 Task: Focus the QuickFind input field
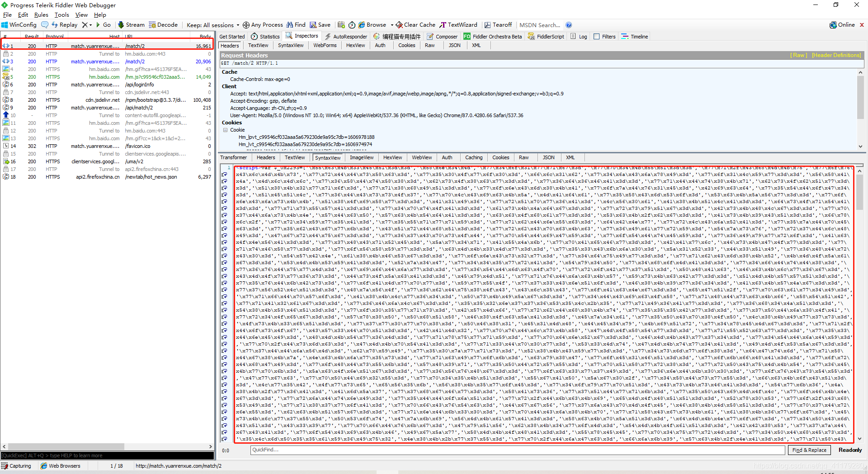(x=518, y=450)
